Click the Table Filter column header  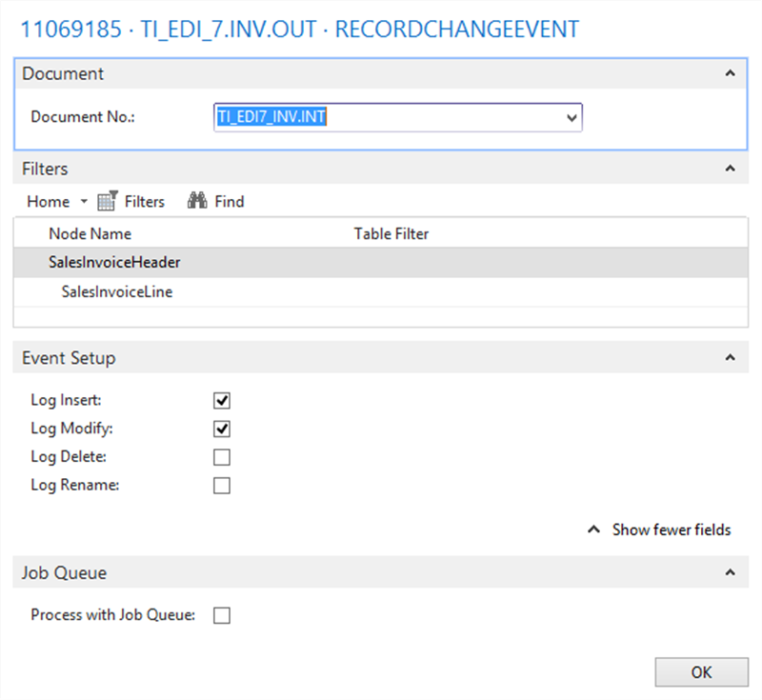391,233
